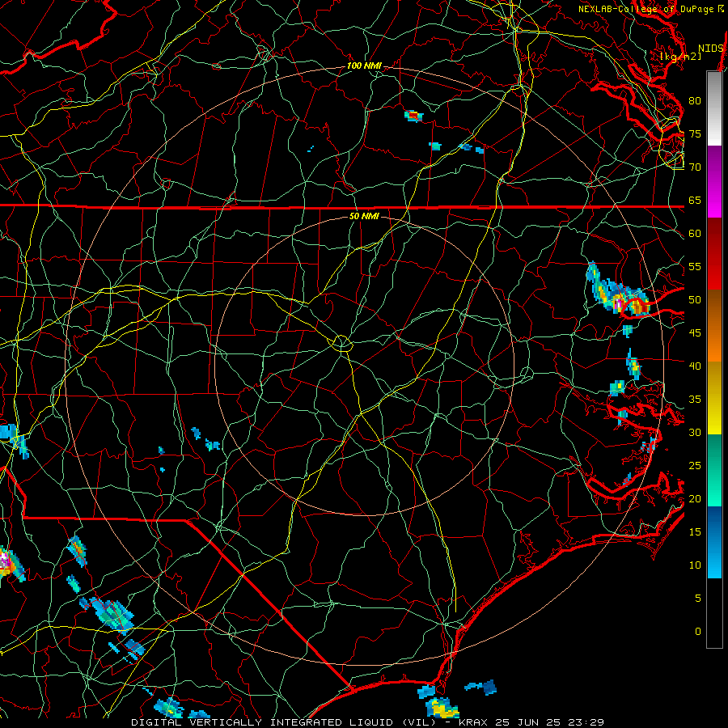This screenshot has height=728, width=728.
Task: Click the scale value 80
Action: [x=695, y=101]
